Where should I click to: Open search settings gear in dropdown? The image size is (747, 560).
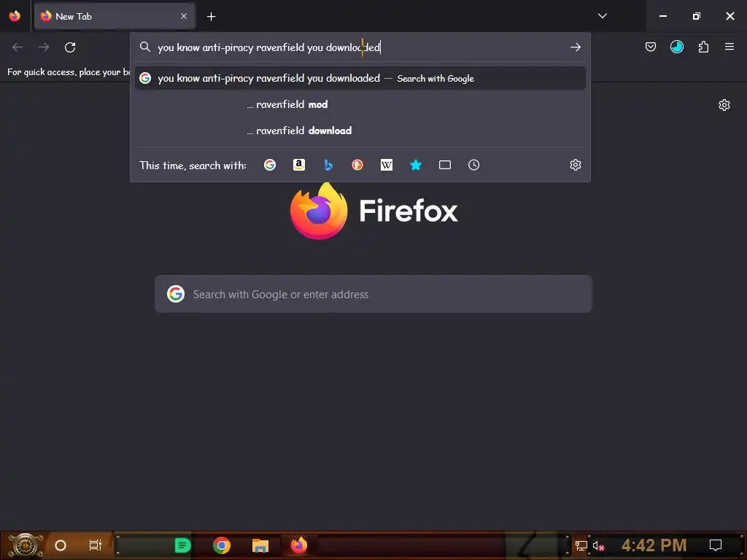tap(576, 165)
